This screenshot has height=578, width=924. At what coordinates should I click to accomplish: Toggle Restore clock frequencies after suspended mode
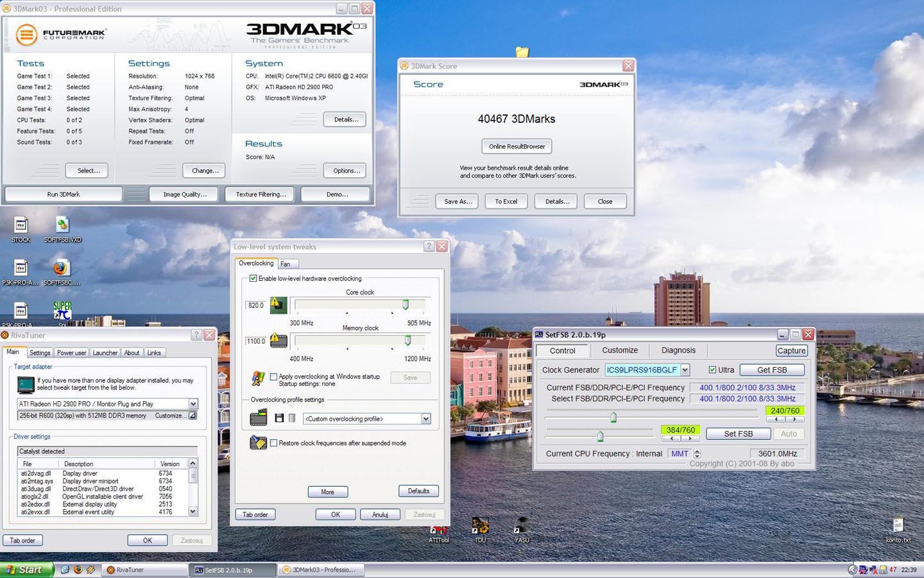pos(274,442)
